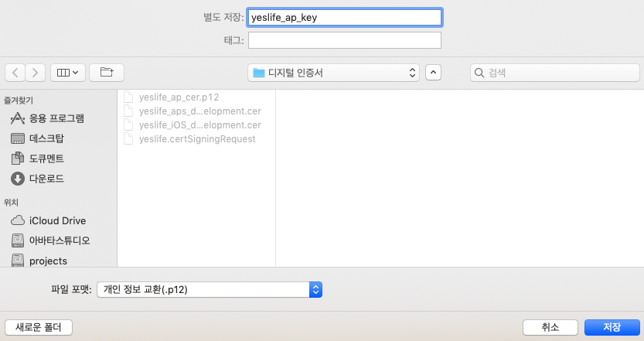Screen dimensions: 644x341
Task: Click the file icon of yeslife_iOS_d...elopment.cer
Action: (x=128, y=125)
